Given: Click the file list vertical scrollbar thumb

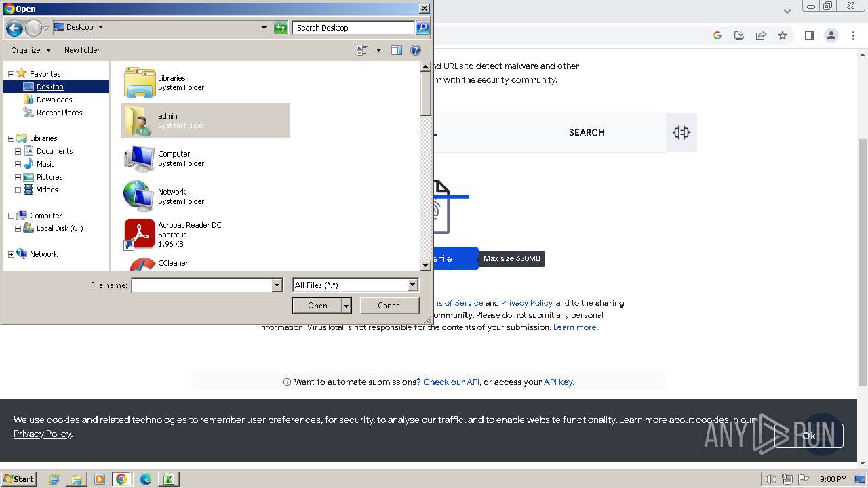Looking at the screenshot, I should [426, 94].
